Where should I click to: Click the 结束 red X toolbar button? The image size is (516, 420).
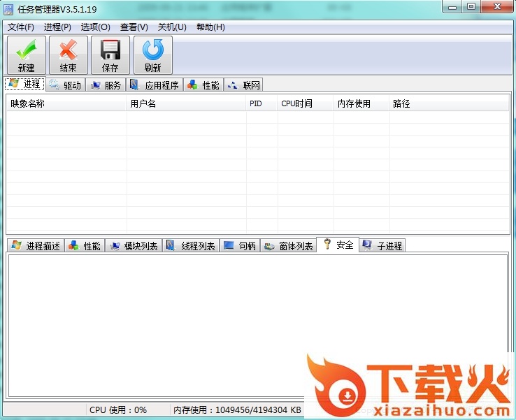pos(69,55)
